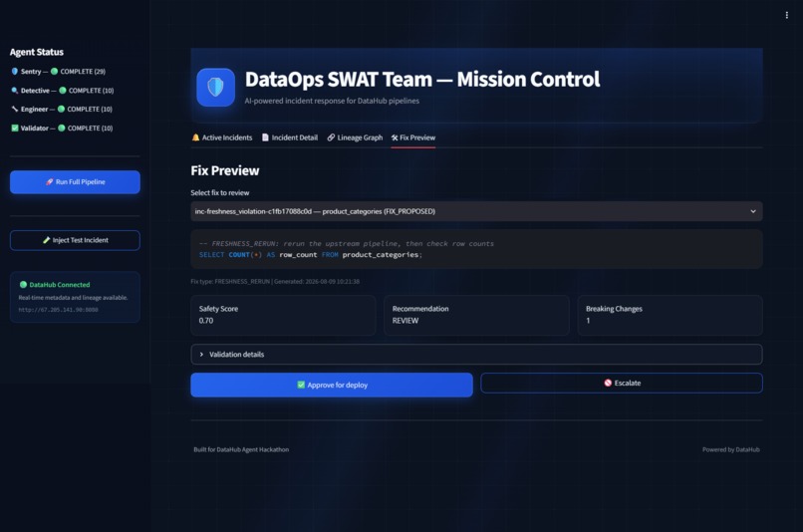Click the Engineer wrench status icon

click(x=14, y=109)
